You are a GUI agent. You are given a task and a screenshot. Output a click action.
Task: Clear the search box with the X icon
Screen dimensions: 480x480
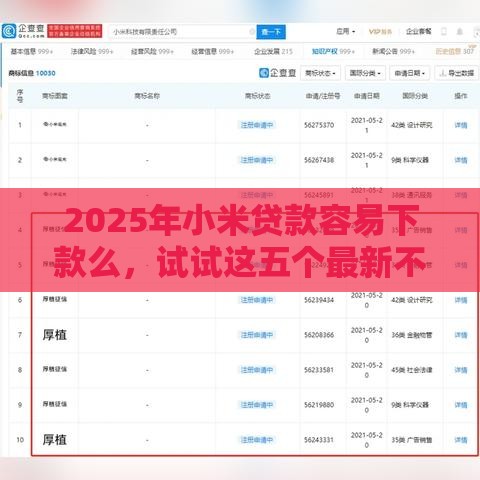click(x=252, y=32)
